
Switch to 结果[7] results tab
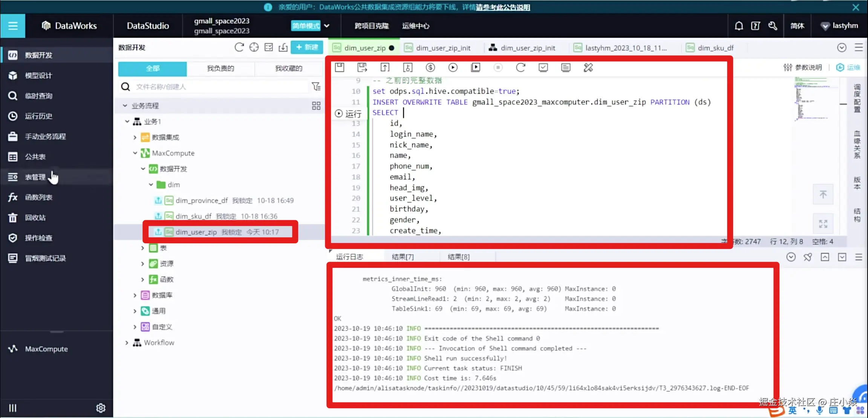pos(403,257)
